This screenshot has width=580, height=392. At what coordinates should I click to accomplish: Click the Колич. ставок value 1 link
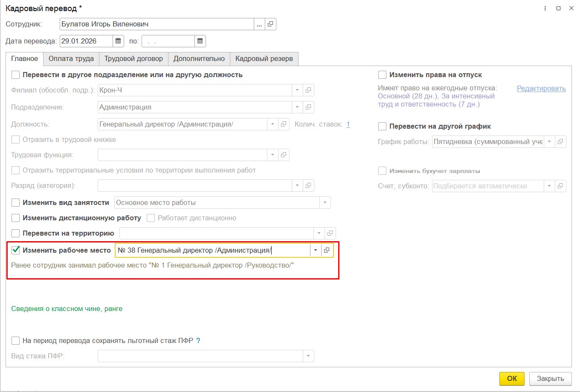[348, 124]
